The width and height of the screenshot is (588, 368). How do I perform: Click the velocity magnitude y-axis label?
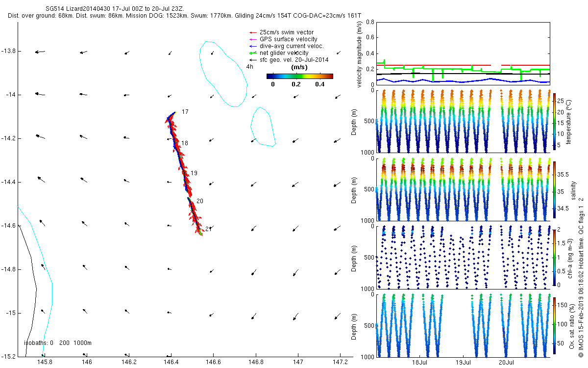pyautogui.click(x=360, y=55)
